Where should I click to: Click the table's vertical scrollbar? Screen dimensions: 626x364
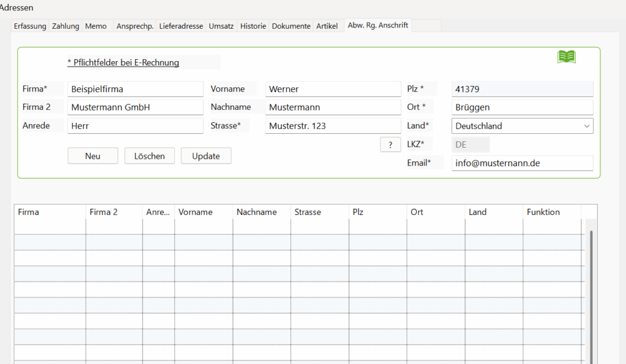591,293
